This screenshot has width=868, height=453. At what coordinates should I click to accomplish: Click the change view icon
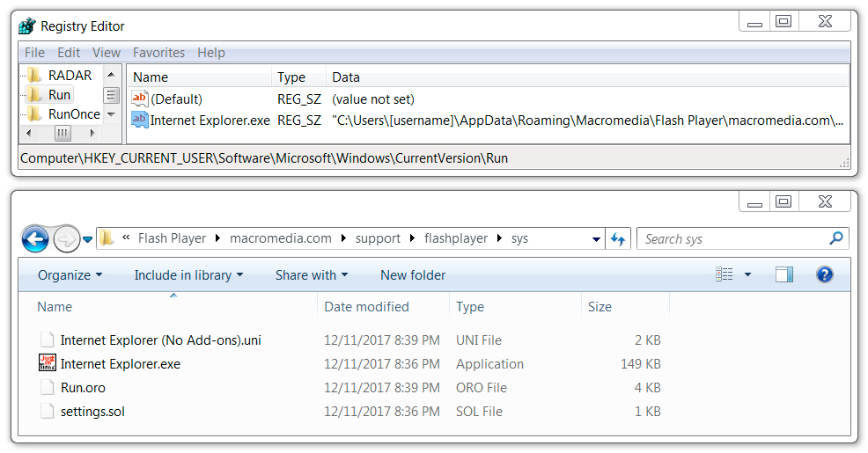point(725,274)
